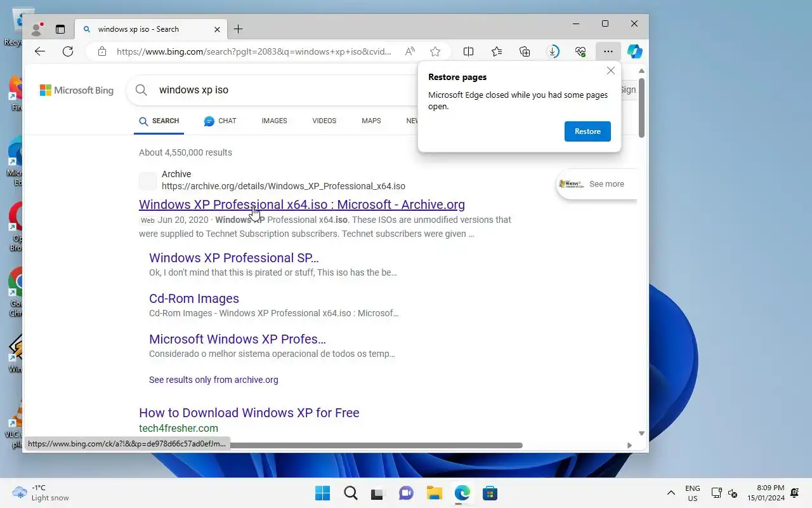Close the windows xp iso tab
Screen dimensions: 812x508
click(217, 29)
